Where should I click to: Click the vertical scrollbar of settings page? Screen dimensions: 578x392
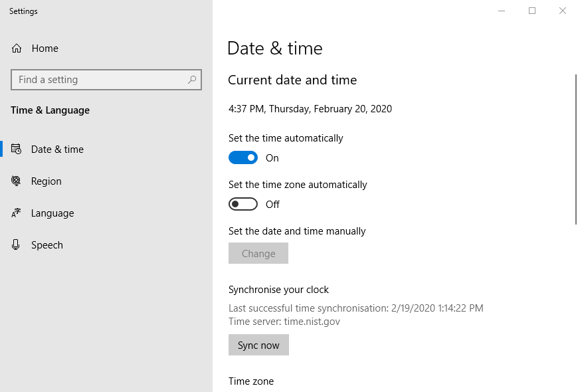tap(576, 149)
